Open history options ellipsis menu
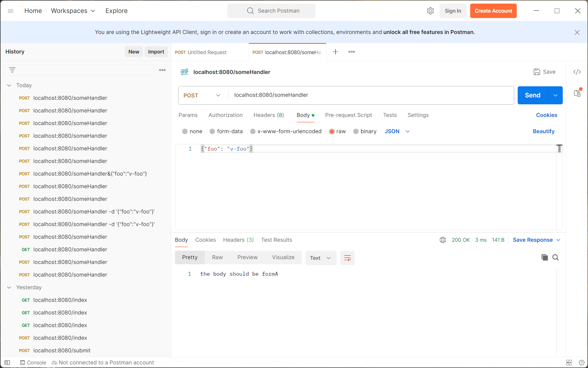Viewport: 588px width, 368px height. (x=162, y=70)
